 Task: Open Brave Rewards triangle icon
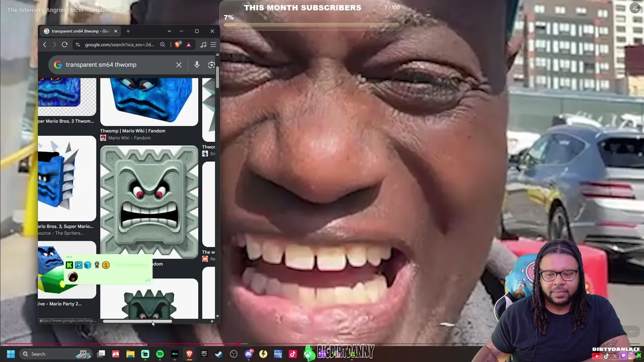click(189, 45)
